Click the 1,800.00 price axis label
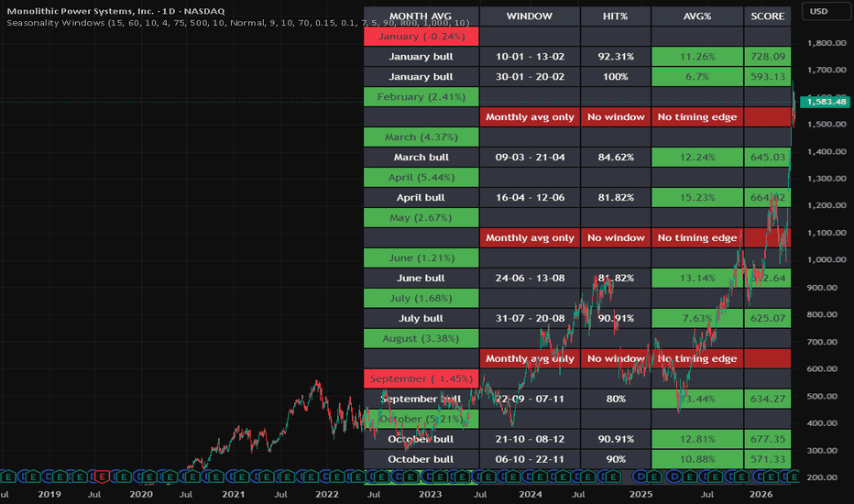The height and width of the screenshot is (504, 854). tap(827, 43)
